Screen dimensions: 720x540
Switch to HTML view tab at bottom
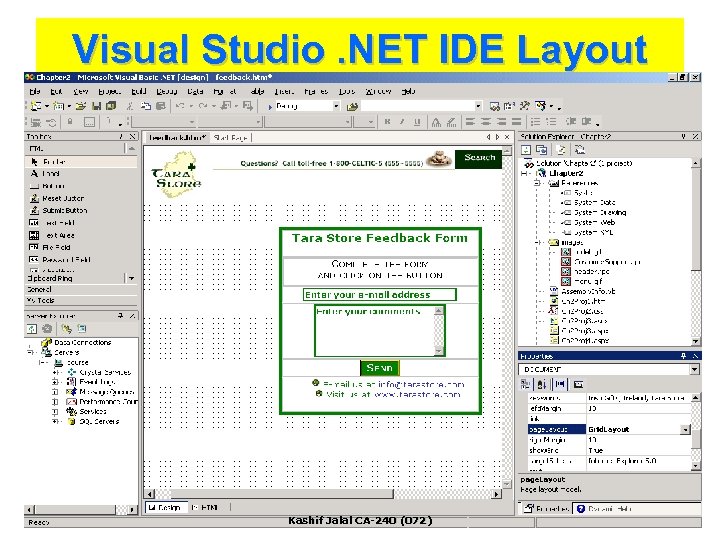(205, 507)
